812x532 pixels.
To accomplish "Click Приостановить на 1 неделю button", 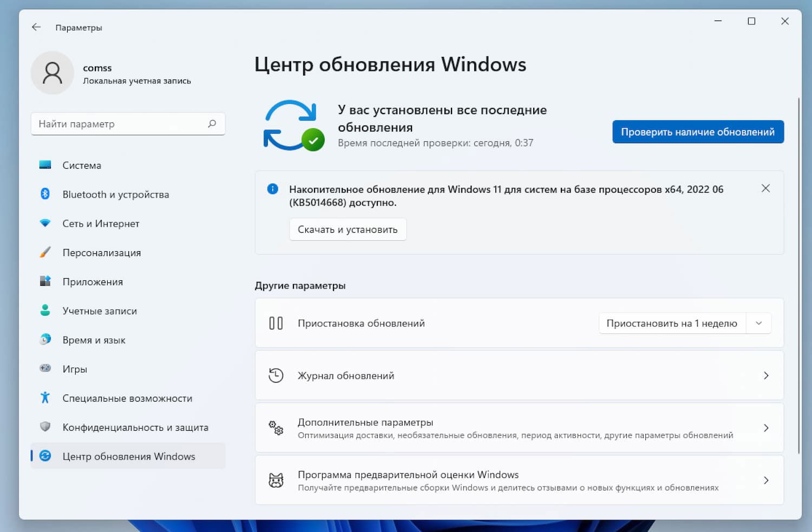I will coord(672,323).
